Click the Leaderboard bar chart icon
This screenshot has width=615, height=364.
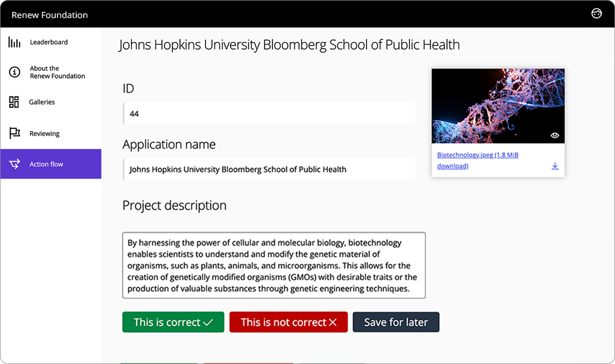point(15,43)
